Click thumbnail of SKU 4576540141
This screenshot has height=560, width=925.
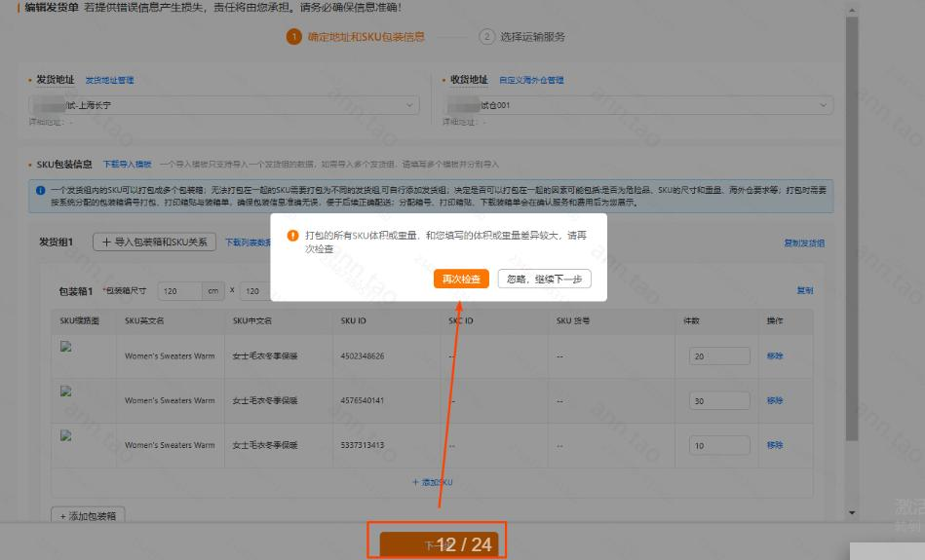[66, 391]
